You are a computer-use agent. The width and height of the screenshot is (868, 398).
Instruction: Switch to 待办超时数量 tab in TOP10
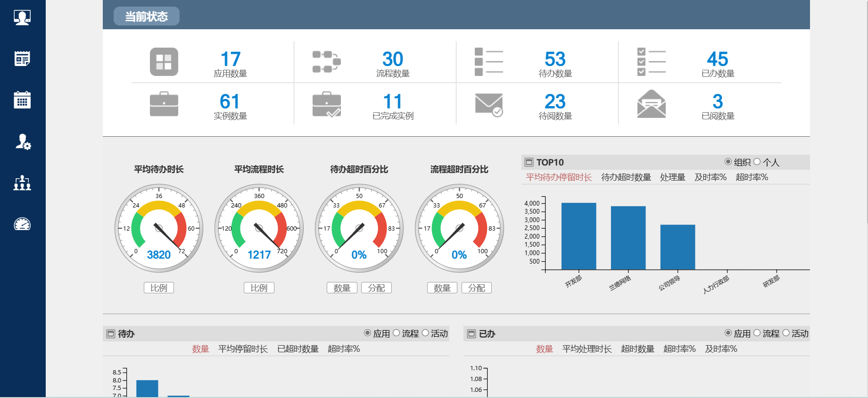626,177
